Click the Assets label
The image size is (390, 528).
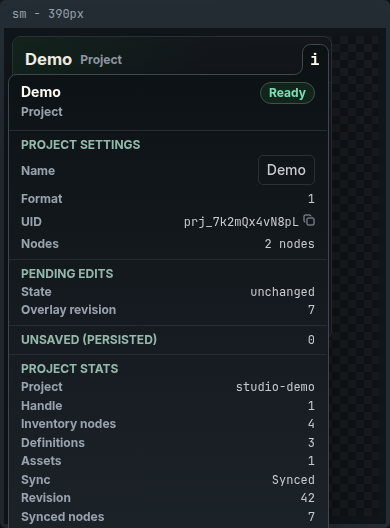click(41, 461)
